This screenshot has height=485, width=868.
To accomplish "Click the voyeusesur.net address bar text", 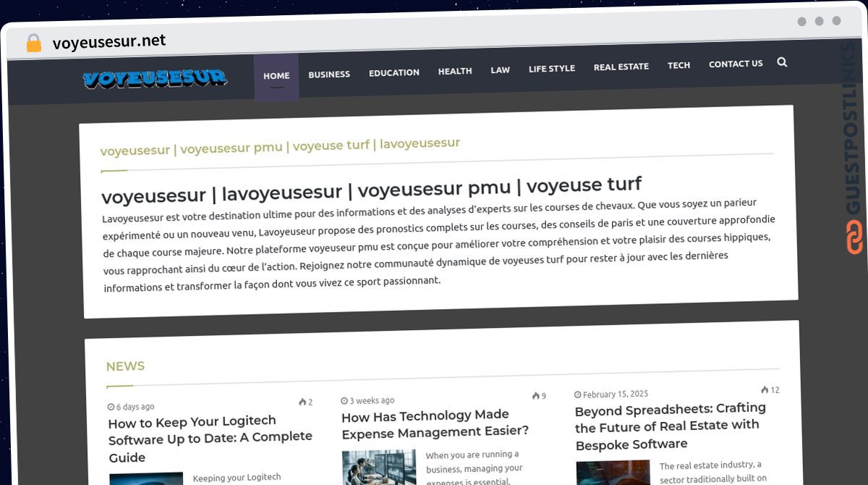I will (x=109, y=42).
